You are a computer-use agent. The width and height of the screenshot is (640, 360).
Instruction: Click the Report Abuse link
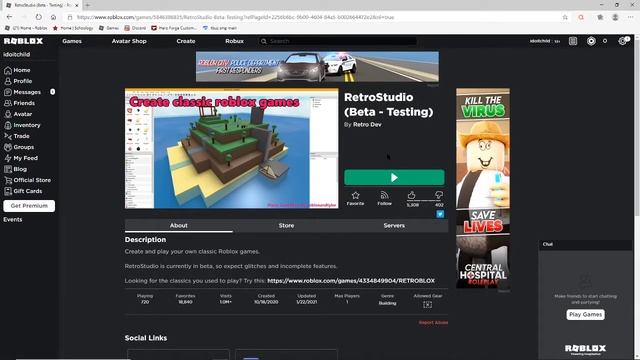coord(433,322)
